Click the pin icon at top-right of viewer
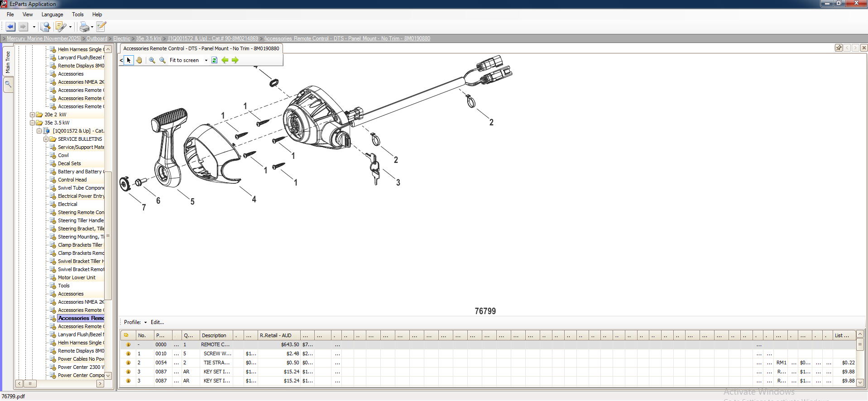Screen dimensions: 868x401 (839, 48)
